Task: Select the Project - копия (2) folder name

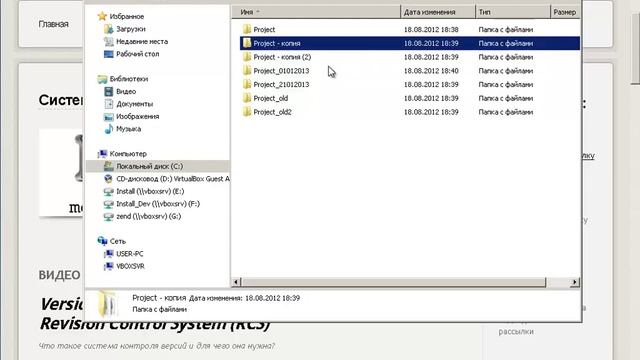Action: 282,57
